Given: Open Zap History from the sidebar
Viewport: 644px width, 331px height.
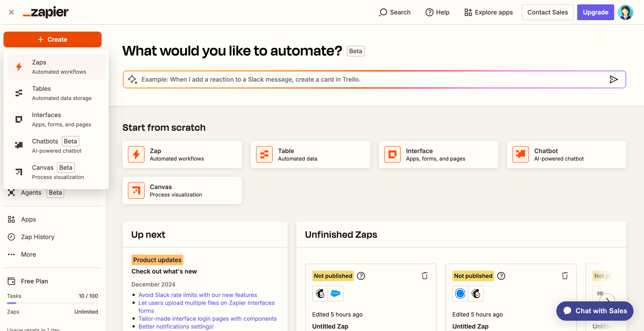Looking at the screenshot, I should pos(37,237).
